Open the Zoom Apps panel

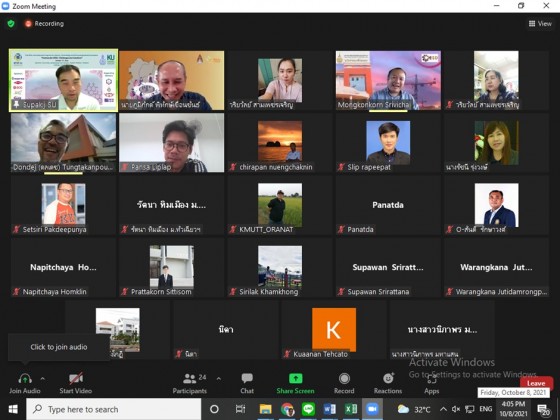[x=431, y=383]
